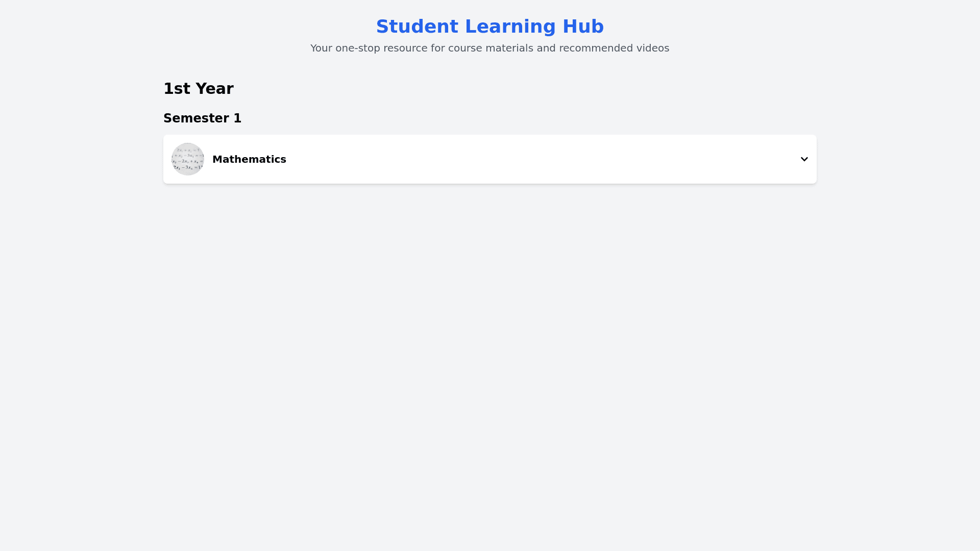Image resolution: width=980 pixels, height=551 pixels.
Task: Click the word "Learning" in the page title
Action: 510,27
